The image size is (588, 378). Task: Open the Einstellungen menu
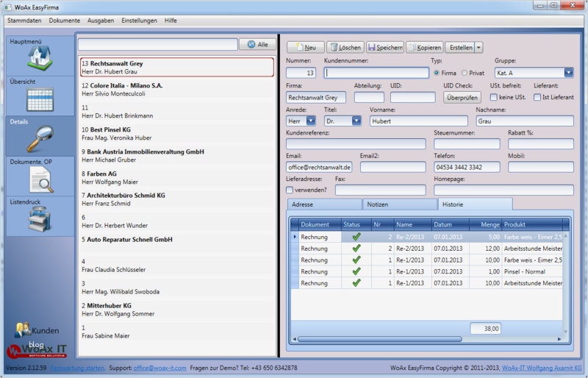click(x=139, y=21)
